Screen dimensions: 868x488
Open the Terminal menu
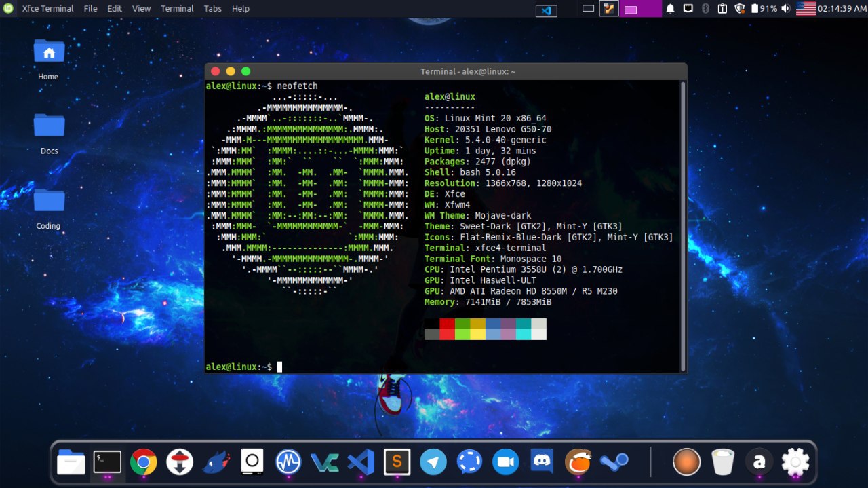click(x=177, y=8)
